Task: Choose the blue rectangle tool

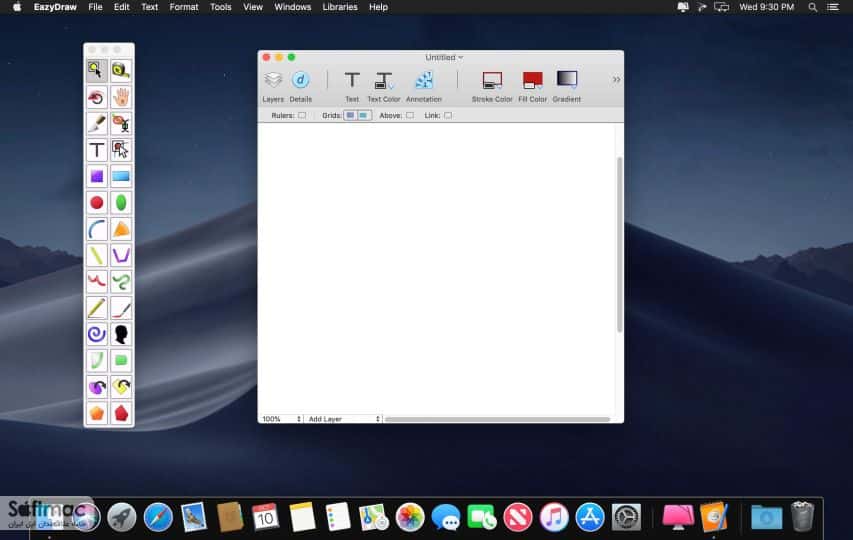Action: pos(121,176)
